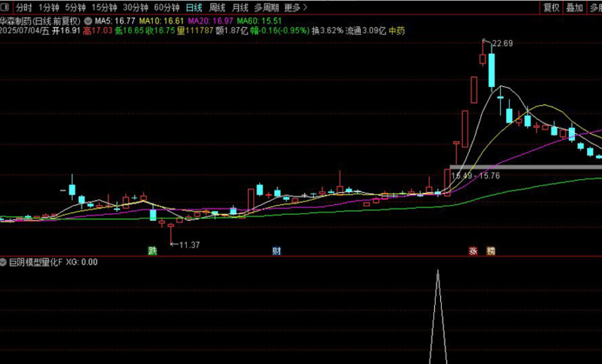Select the 5分钟 five-minute period tab

pyautogui.click(x=75, y=7)
